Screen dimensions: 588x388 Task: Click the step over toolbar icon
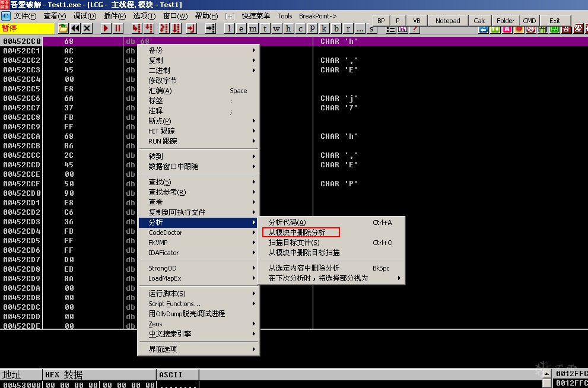click(149, 28)
